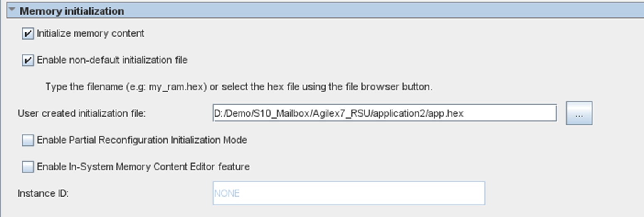Enable In-System Memory Content Editor checkbox

tap(28, 167)
